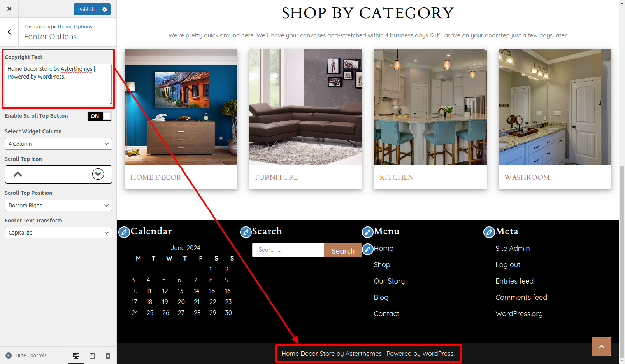This screenshot has width=625, height=364.
Task: Click inside the Copyright Text field
Action: click(x=58, y=84)
